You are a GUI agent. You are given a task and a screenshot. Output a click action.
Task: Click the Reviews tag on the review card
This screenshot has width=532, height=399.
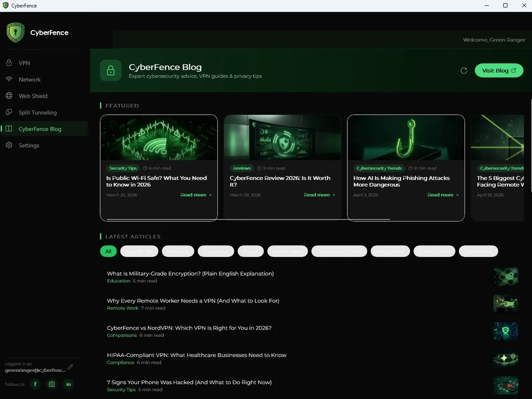[x=241, y=168]
